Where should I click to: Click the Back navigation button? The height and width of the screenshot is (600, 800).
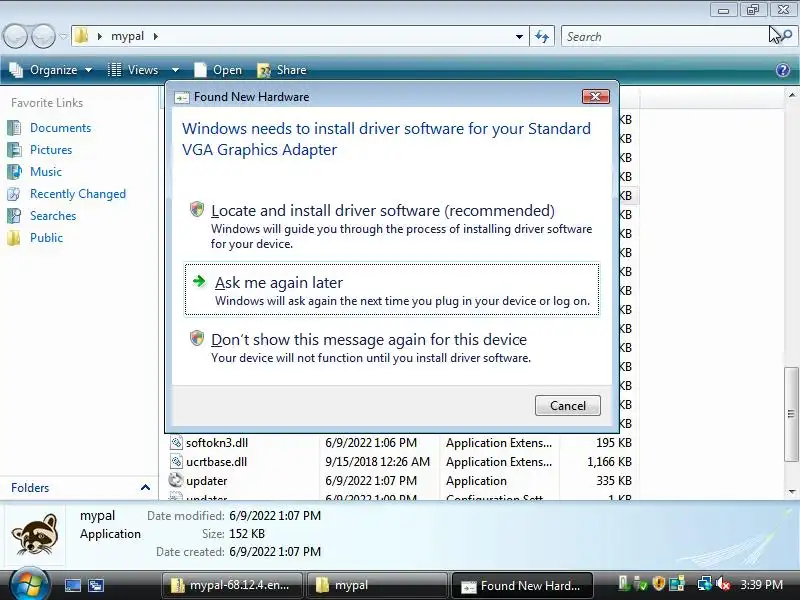15,36
